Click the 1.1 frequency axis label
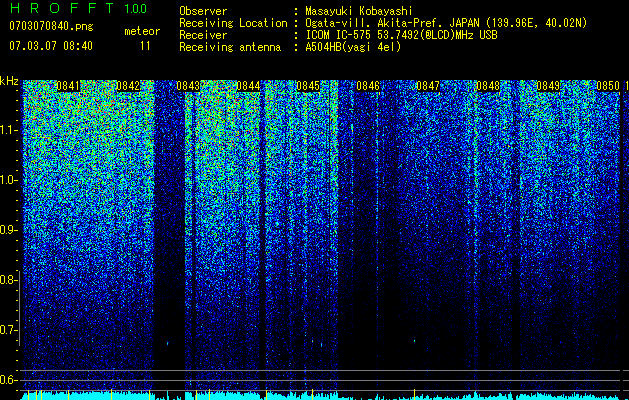 (7, 130)
